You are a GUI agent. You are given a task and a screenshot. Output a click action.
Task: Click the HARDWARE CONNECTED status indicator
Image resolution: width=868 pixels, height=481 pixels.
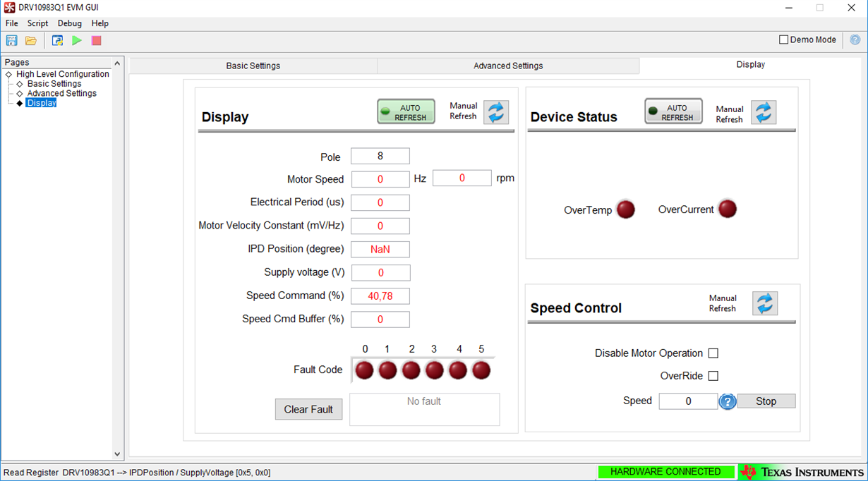(665, 472)
